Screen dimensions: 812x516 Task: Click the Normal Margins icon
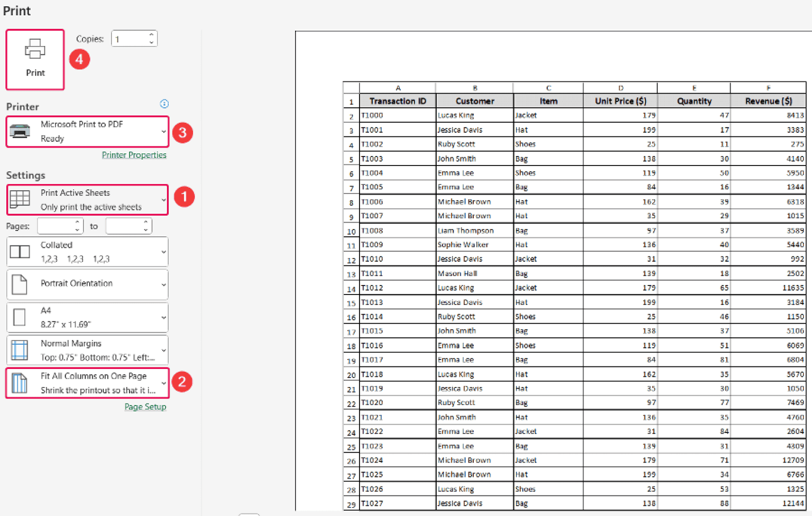click(x=20, y=349)
